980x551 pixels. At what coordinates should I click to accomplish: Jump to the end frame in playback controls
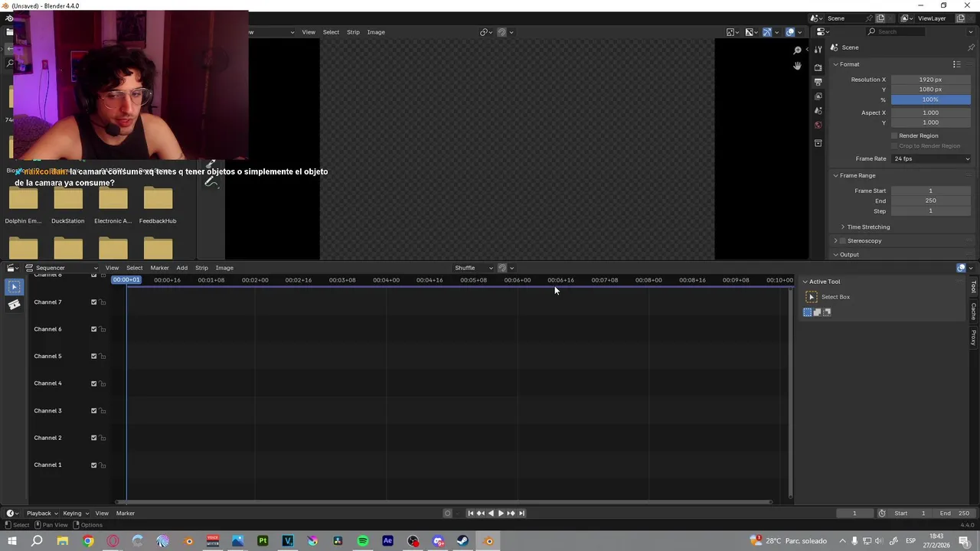pos(521,514)
